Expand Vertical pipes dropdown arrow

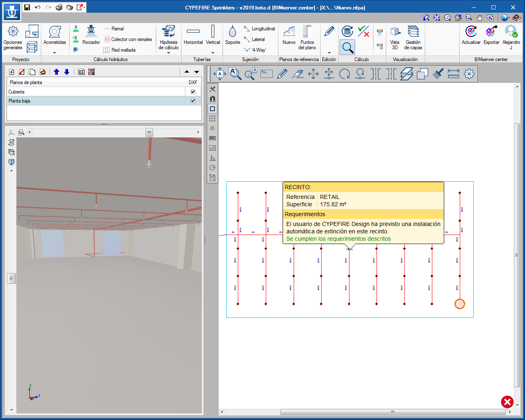[213, 53]
